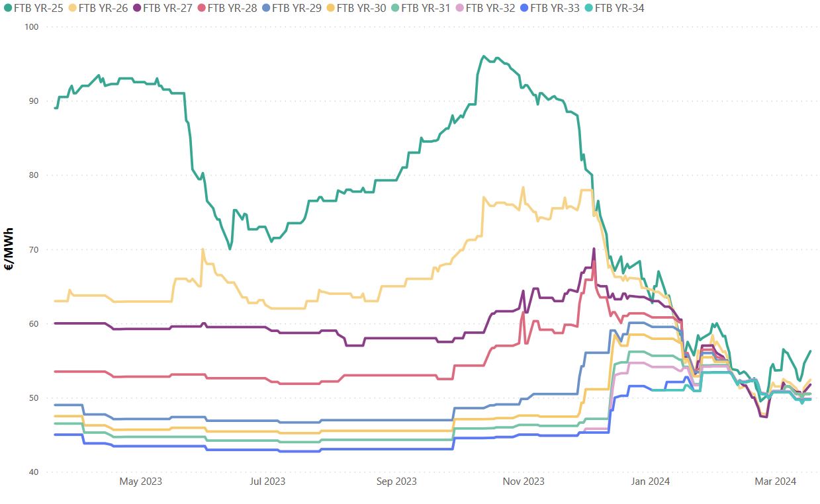
Task: Select the Mar 2024 axis label
Action: click(x=775, y=482)
